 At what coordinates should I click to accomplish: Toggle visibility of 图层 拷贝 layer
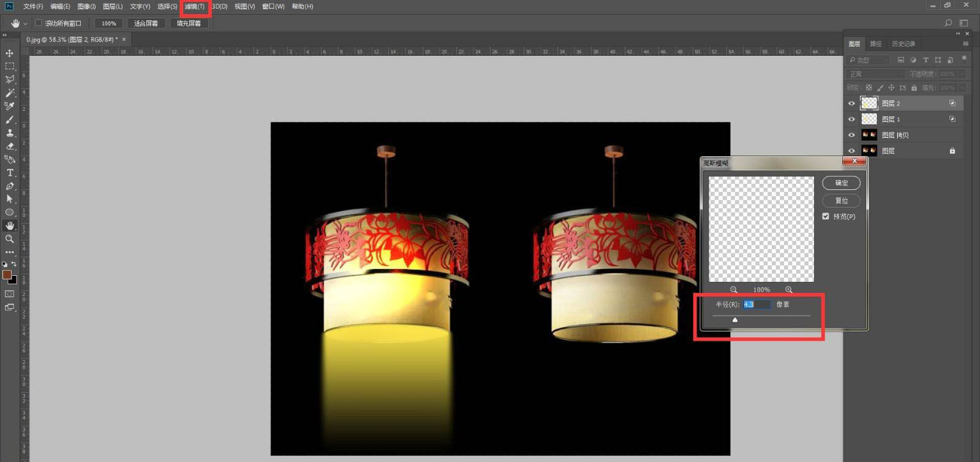tap(851, 135)
